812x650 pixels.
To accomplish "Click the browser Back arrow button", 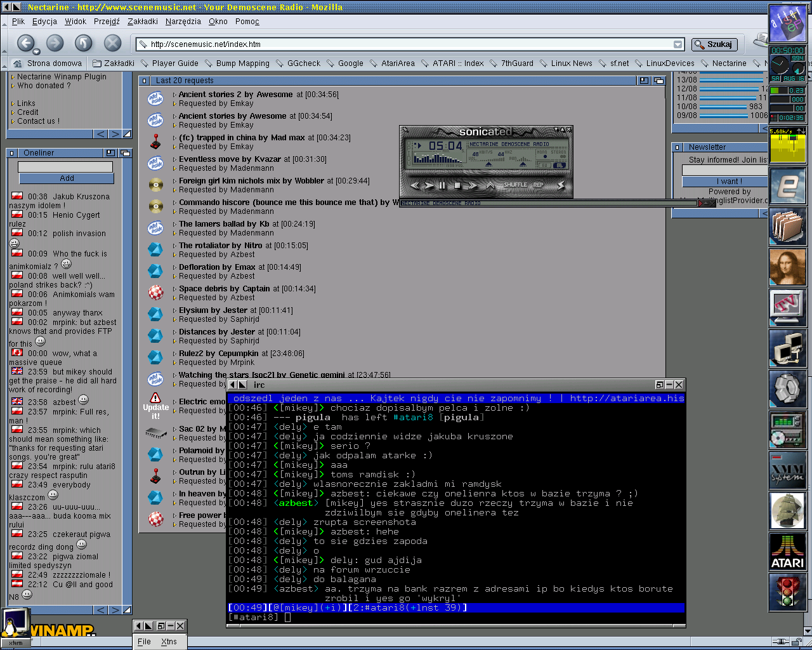I will pos(25,43).
